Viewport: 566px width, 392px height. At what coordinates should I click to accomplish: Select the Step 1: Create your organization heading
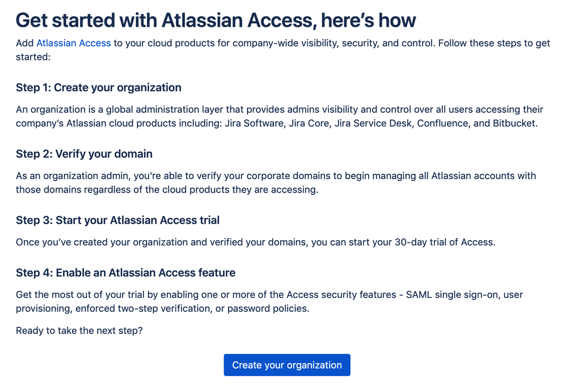tap(98, 88)
